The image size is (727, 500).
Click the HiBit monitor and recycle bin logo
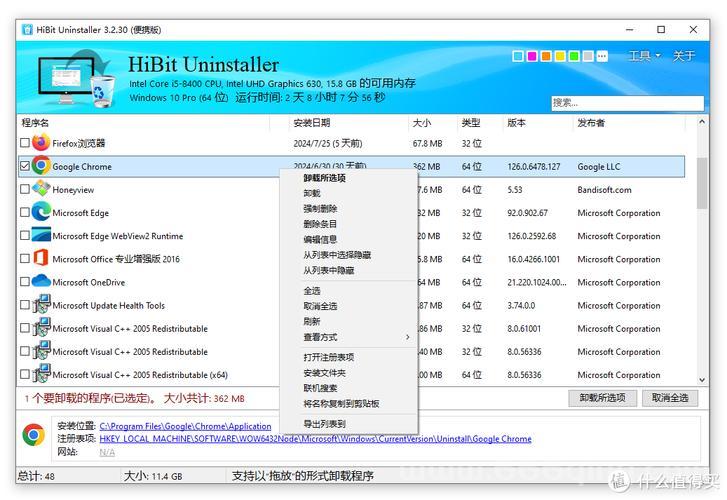(x=77, y=78)
